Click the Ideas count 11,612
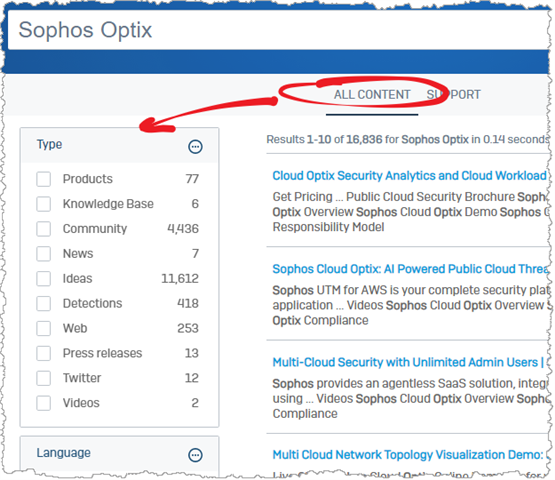 (180, 279)
